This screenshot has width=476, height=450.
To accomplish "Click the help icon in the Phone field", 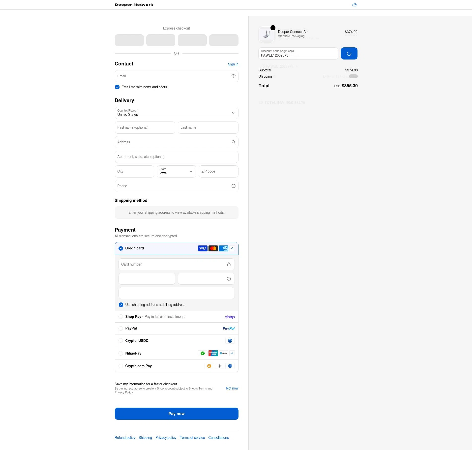I will pyautogui.click(x=234, y=186).
